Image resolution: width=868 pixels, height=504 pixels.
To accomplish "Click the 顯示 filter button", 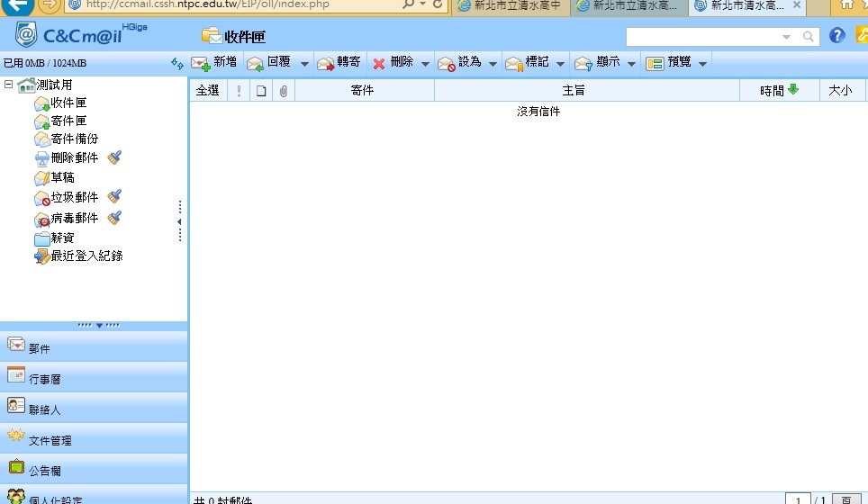I will [x=597, y=62].
